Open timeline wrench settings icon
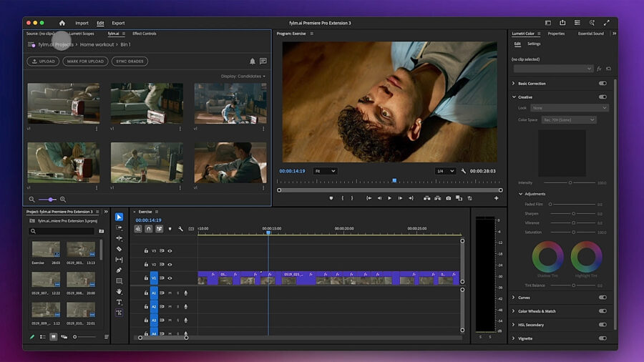The height and width of the screenshot is (362, 644). [x=180, y=229]
